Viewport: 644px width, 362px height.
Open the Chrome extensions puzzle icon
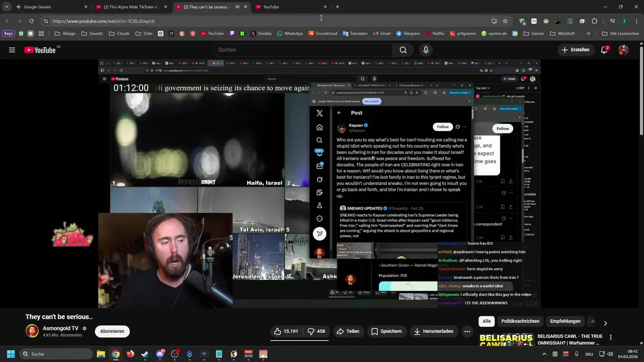pos(594,21)
